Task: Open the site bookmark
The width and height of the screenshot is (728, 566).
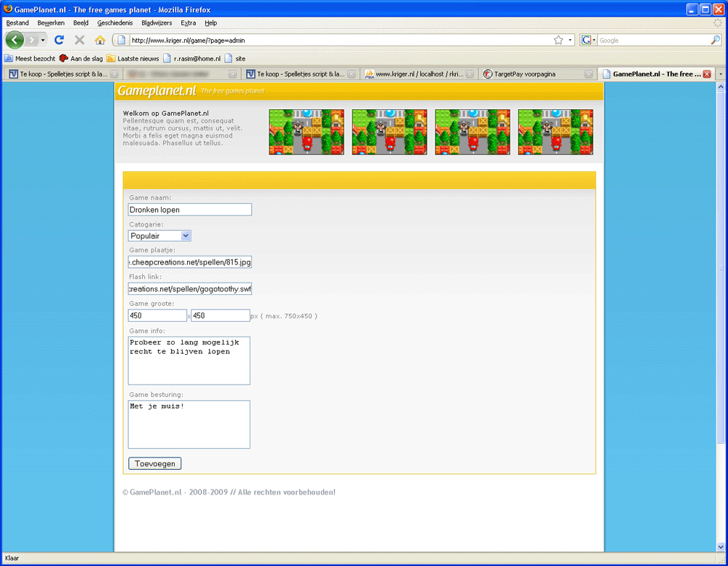Action: (235, 58)
